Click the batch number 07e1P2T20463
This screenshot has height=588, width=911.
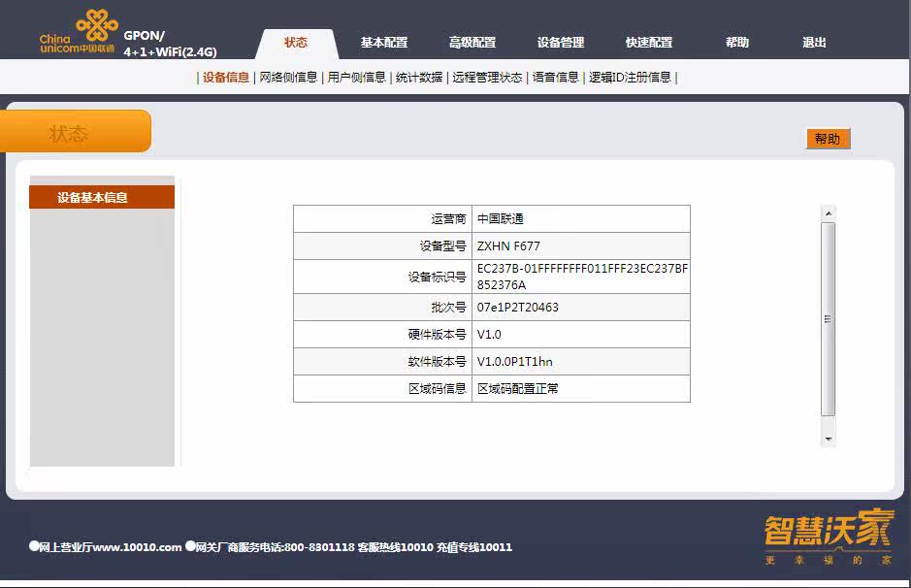coord(518,308)
